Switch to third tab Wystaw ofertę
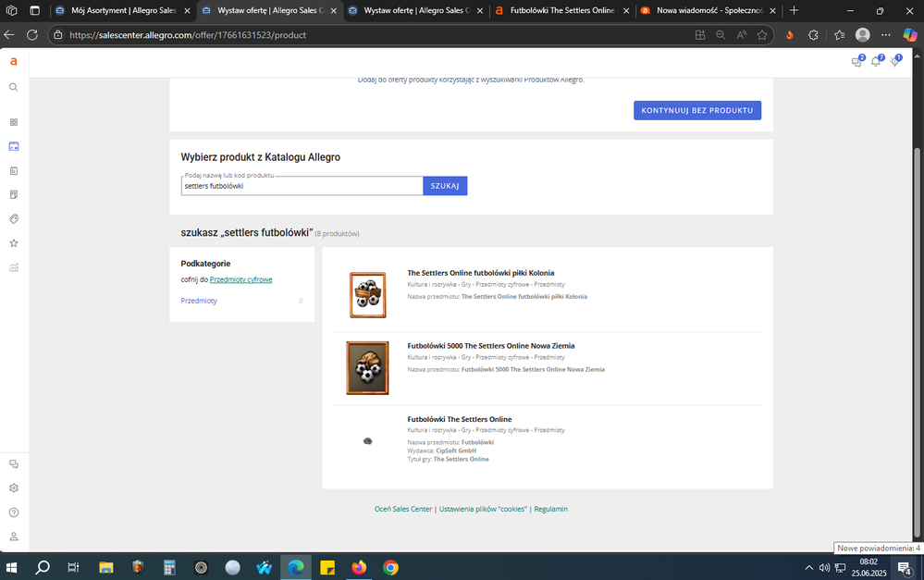 click(x=416, y=10)
